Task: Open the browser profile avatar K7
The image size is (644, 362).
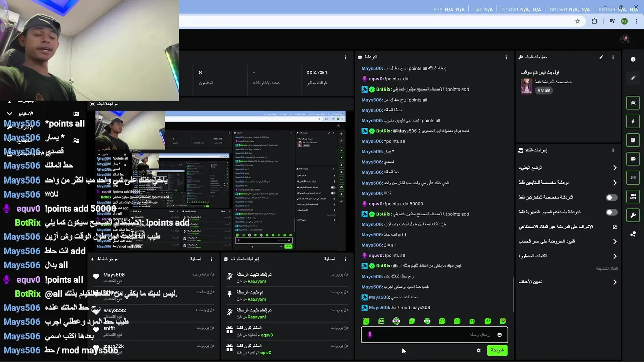Action: (x=624, y=21)
